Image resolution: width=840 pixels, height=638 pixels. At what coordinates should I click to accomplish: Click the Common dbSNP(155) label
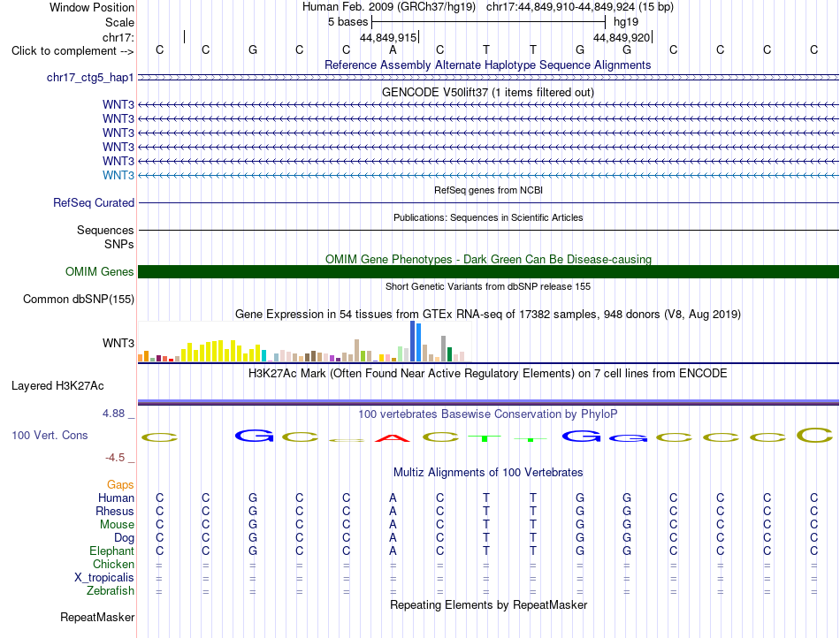pyautogui.click(x=78, y=300)
